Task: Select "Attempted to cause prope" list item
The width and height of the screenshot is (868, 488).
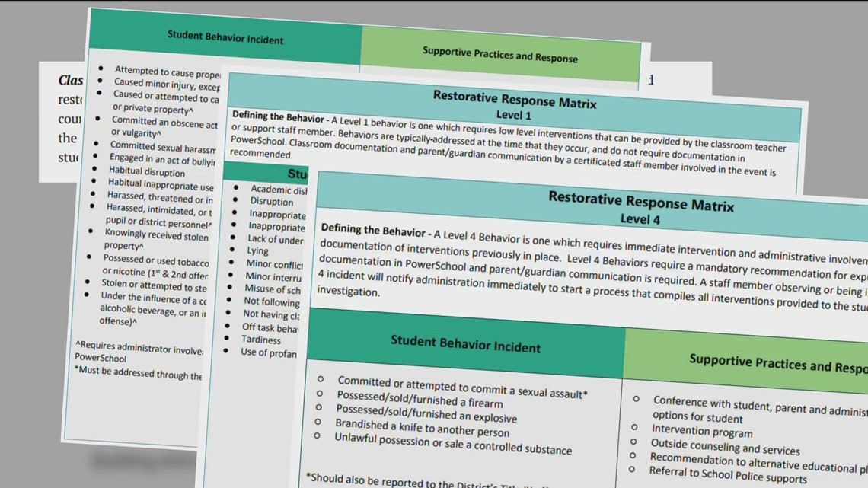Action: [168, 72]
